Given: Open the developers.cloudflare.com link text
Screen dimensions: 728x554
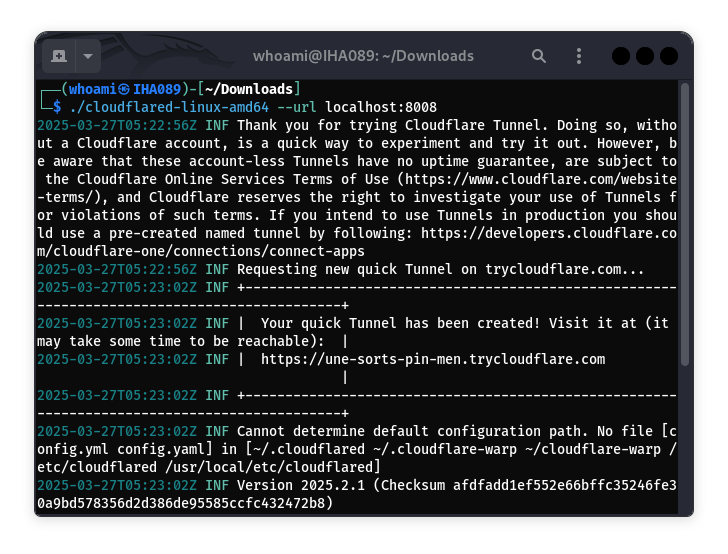Looking at the screenshot, I should [549, 233].
